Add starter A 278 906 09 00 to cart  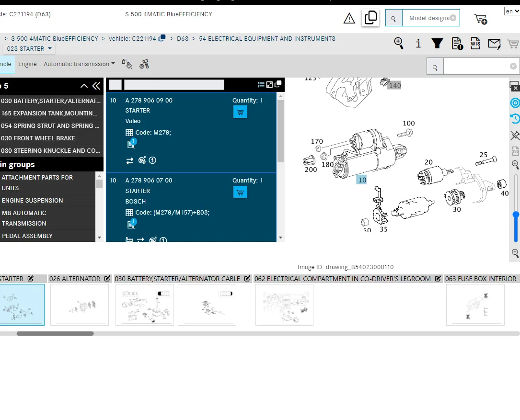click(x=240, y=112)
